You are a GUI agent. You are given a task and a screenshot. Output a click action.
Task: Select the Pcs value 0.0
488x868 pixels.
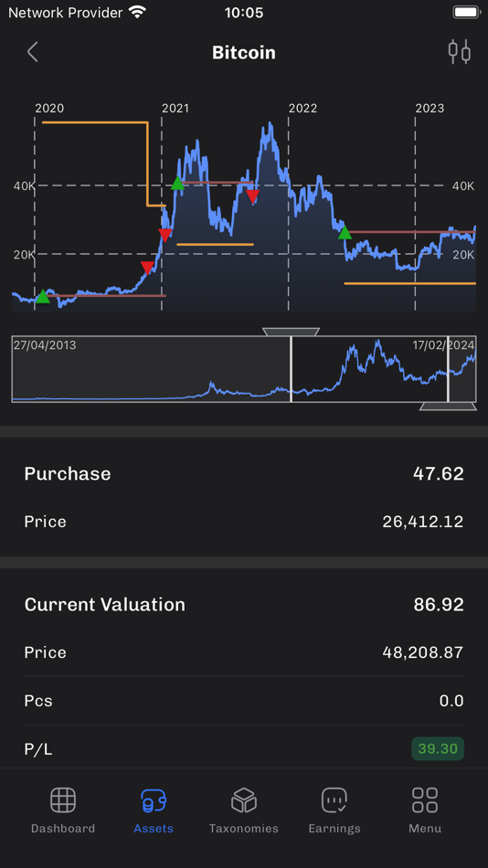click(x=451, y=701)
